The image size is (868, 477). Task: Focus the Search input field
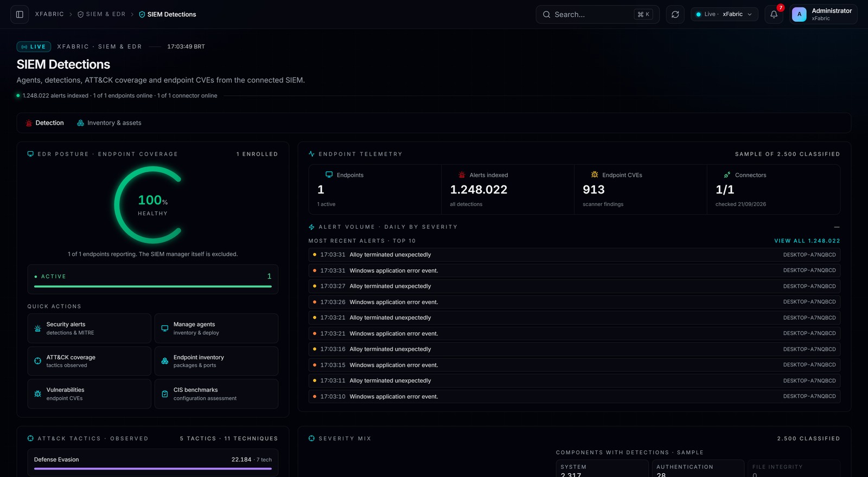[597, 14]
